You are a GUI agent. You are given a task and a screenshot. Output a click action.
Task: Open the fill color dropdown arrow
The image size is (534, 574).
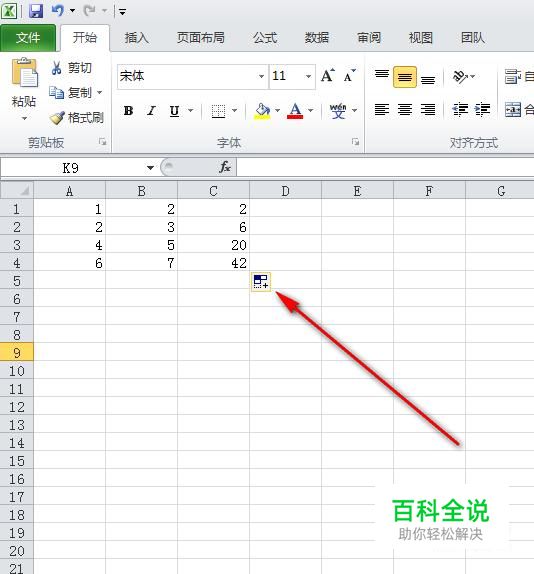(277, 110)
